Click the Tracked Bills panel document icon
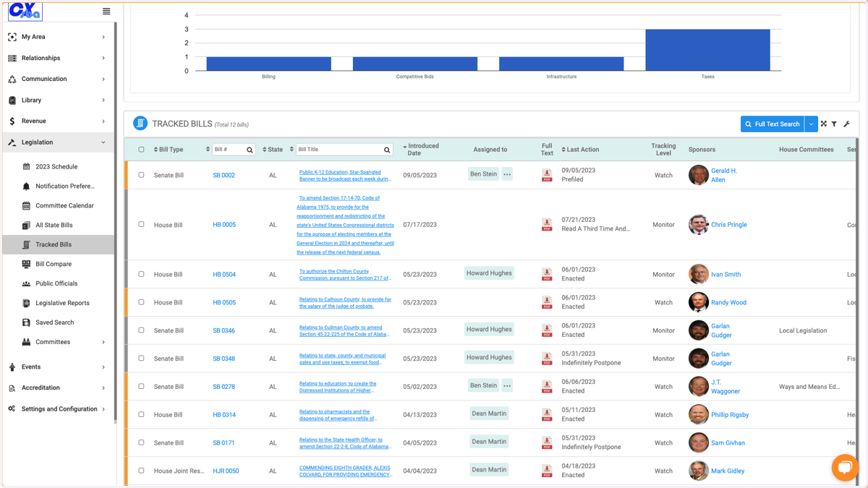This screenshot has height=488, width=868. tap(140, 124)
